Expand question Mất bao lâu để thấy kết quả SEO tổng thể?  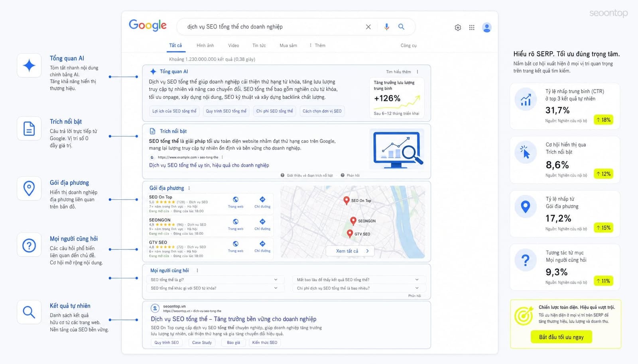coord(359,280)
